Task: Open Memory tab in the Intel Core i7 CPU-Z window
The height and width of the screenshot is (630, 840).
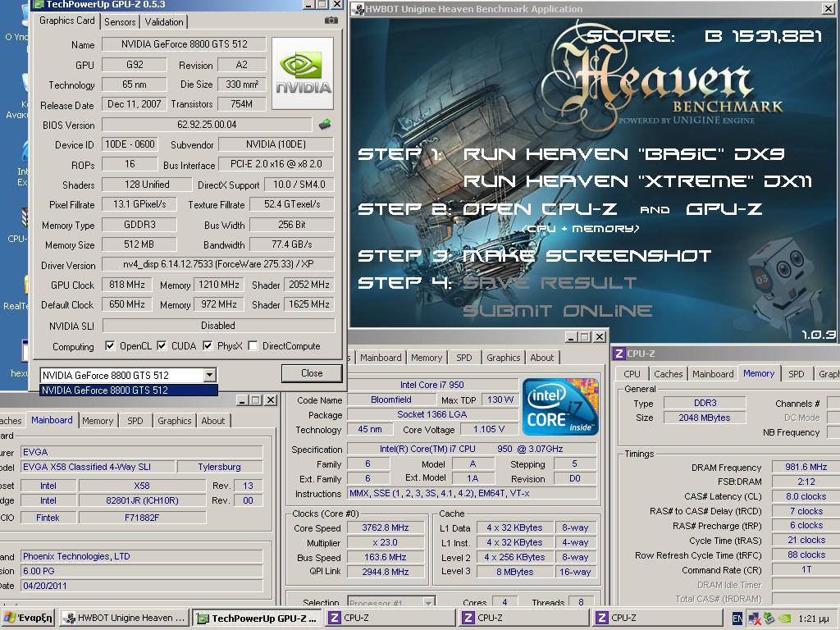Action: [427, 358]
